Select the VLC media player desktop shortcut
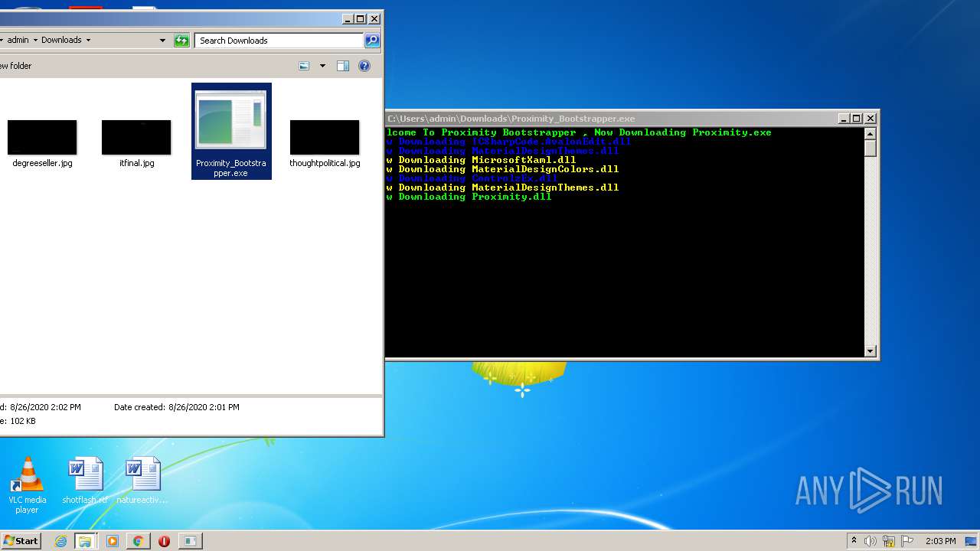 point(28,485)
